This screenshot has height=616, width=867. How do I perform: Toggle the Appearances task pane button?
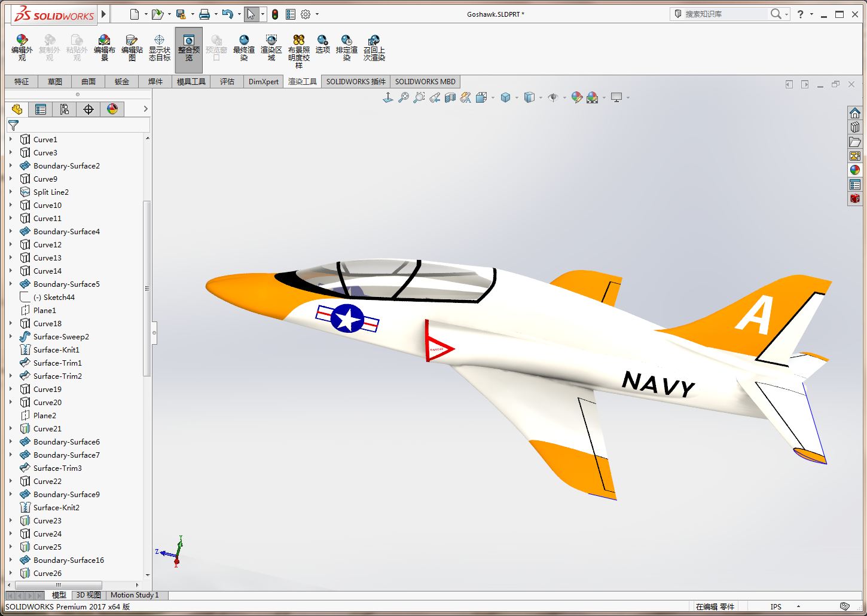[x=855, y=170]
